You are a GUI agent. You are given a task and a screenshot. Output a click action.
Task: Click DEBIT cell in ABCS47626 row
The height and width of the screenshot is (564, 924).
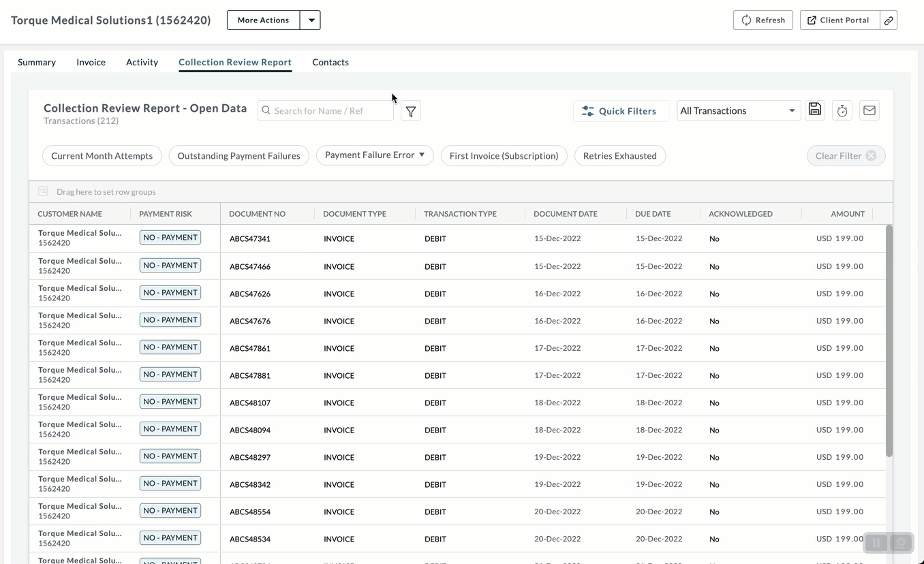(435, 294)
